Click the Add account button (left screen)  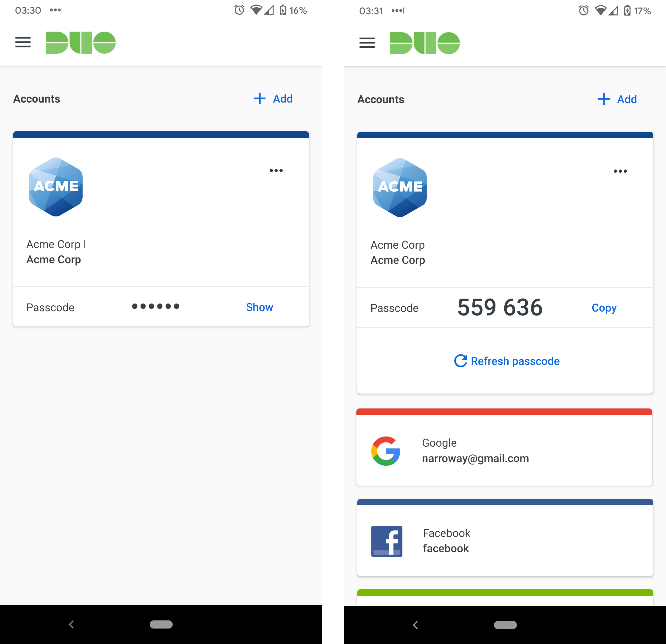tap(273, 98)
